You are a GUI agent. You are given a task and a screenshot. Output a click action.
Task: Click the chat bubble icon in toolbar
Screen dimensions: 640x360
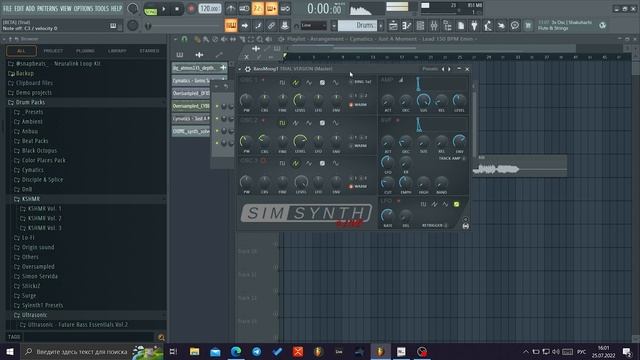[x=515, y=26]
